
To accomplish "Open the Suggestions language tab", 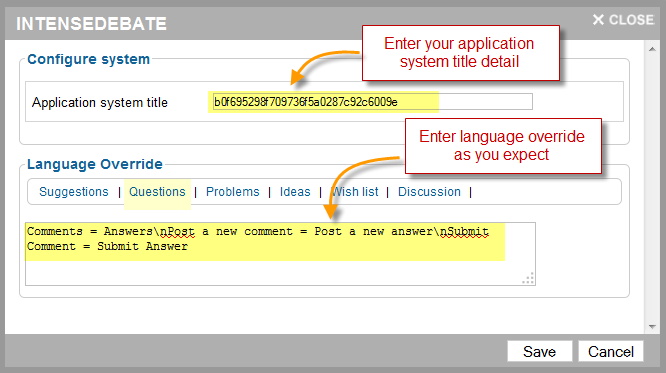I will point(74,192).
